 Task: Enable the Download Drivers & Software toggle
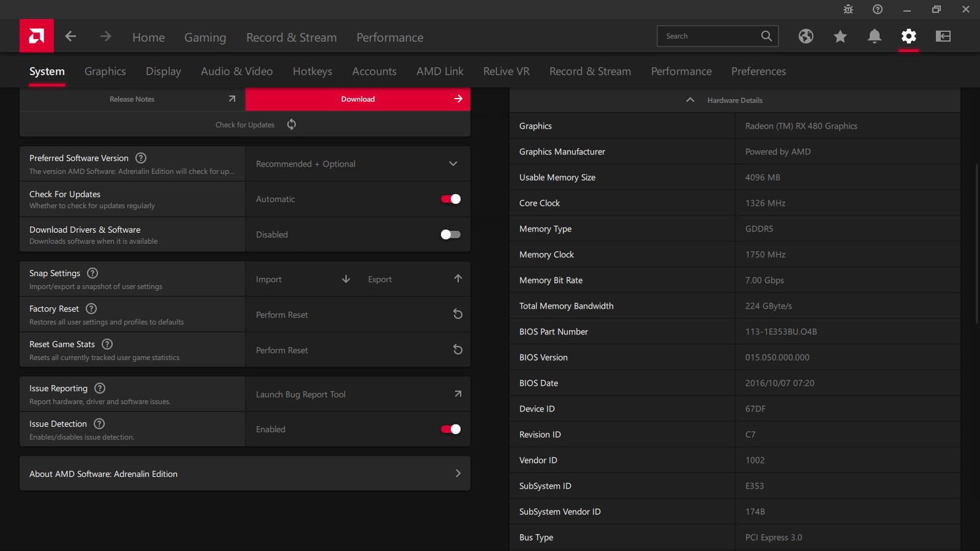pyautogui.click(x=451, y=234)
